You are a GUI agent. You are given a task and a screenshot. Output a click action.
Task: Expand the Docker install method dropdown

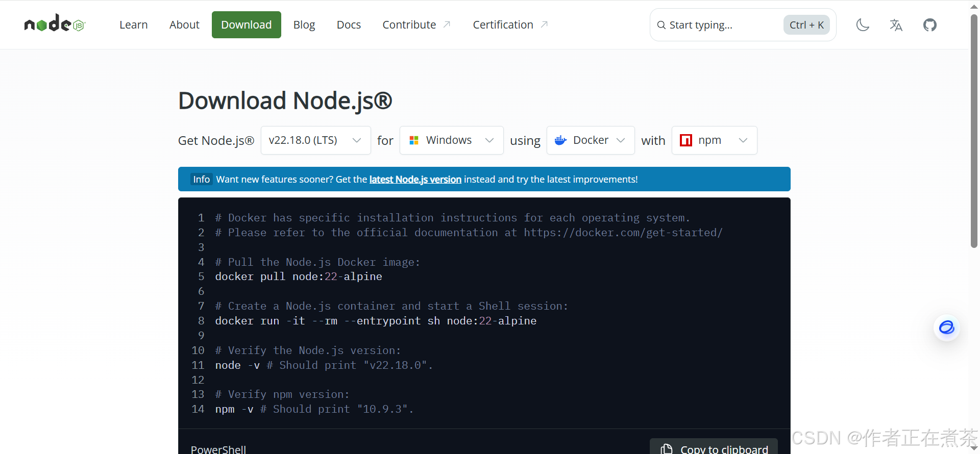(591, 140)
